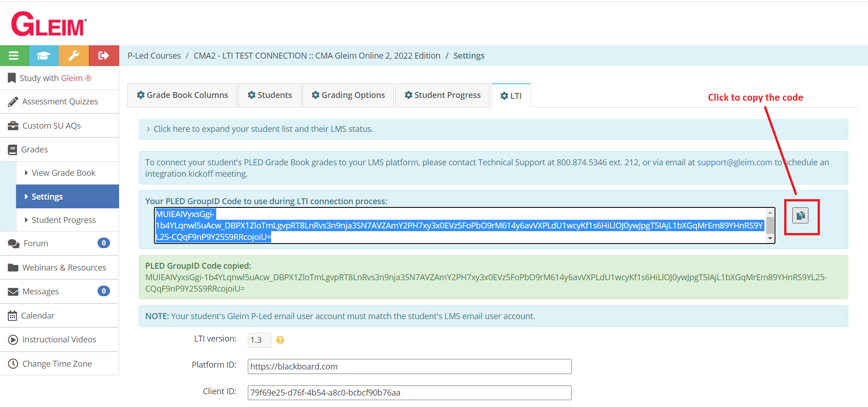Expand the student list and LMS status

(x=493, y=129)
